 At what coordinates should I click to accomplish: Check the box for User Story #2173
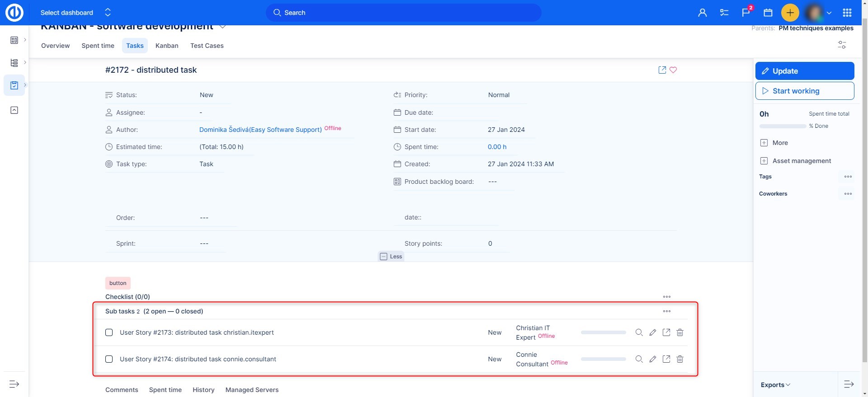pyautogui.click(x=109, y=332)
